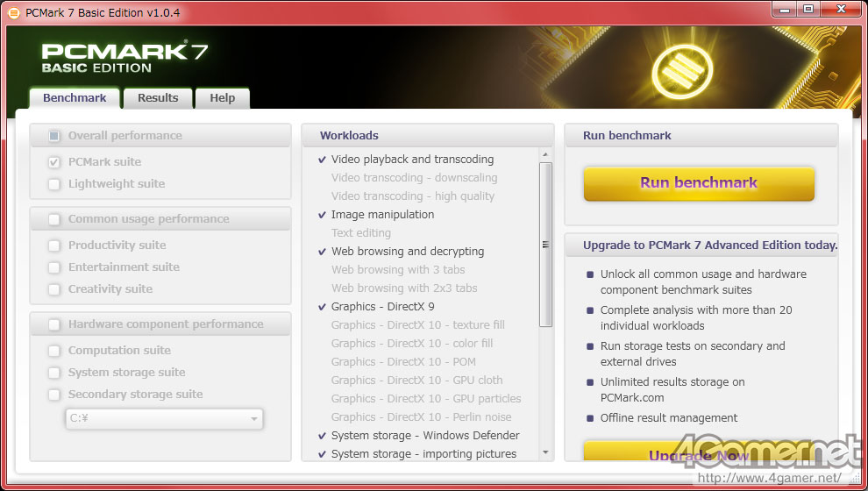This screenshot has width=868, height=491.
Task: Select the System storage - importing pictures workload
Action: pos(423,454)
